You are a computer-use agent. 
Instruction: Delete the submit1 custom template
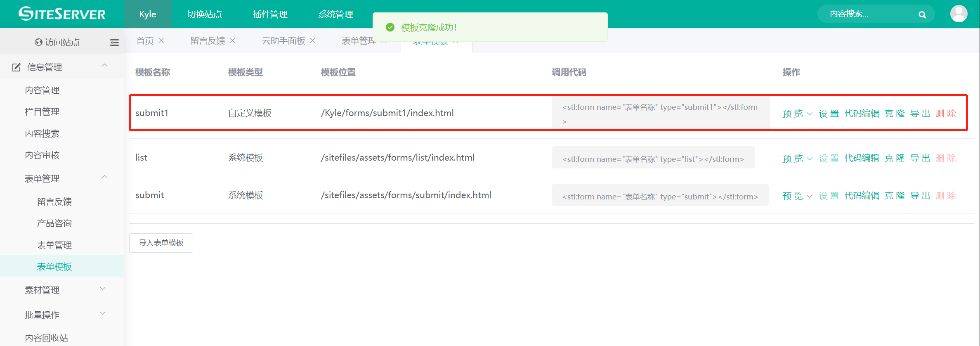946,114
